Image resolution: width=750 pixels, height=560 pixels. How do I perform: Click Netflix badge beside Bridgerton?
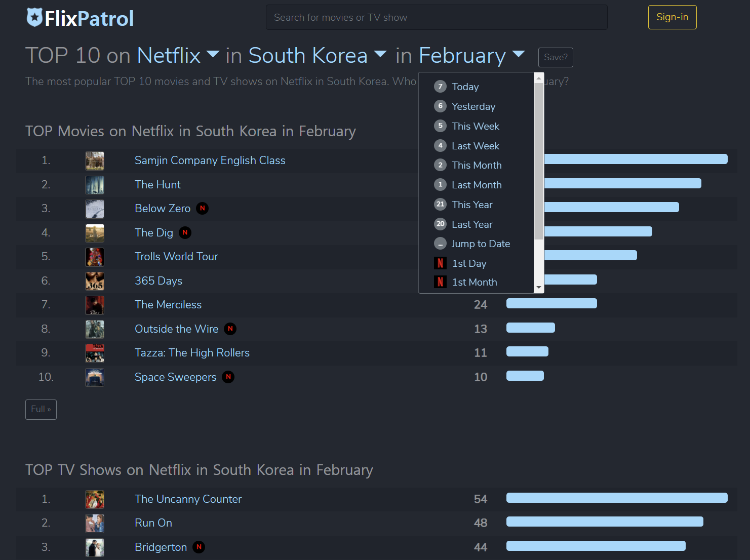tap(199, 547)
